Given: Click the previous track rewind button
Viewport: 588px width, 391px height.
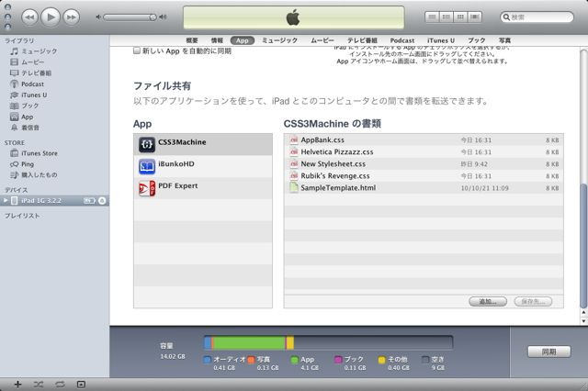Looking at the screenshot, I should point(29,17).
